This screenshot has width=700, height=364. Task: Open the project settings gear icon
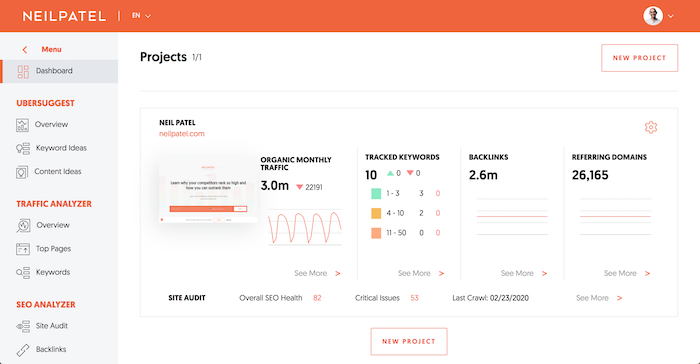[x=651, y=127]
